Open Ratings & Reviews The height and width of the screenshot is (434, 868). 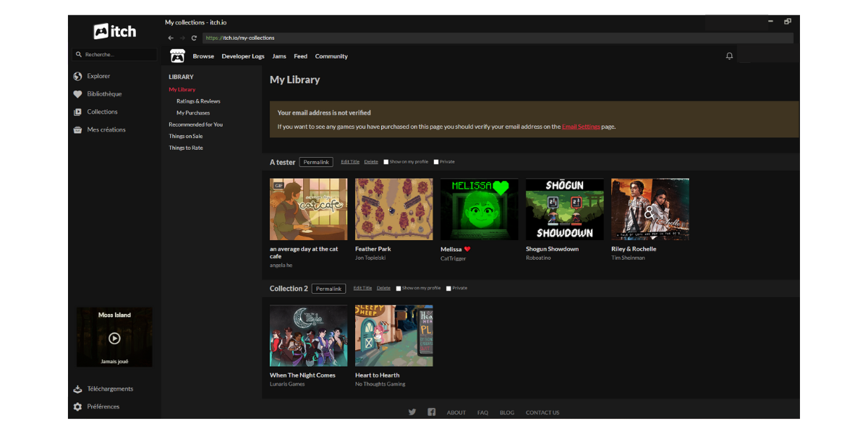coord(198,101)
